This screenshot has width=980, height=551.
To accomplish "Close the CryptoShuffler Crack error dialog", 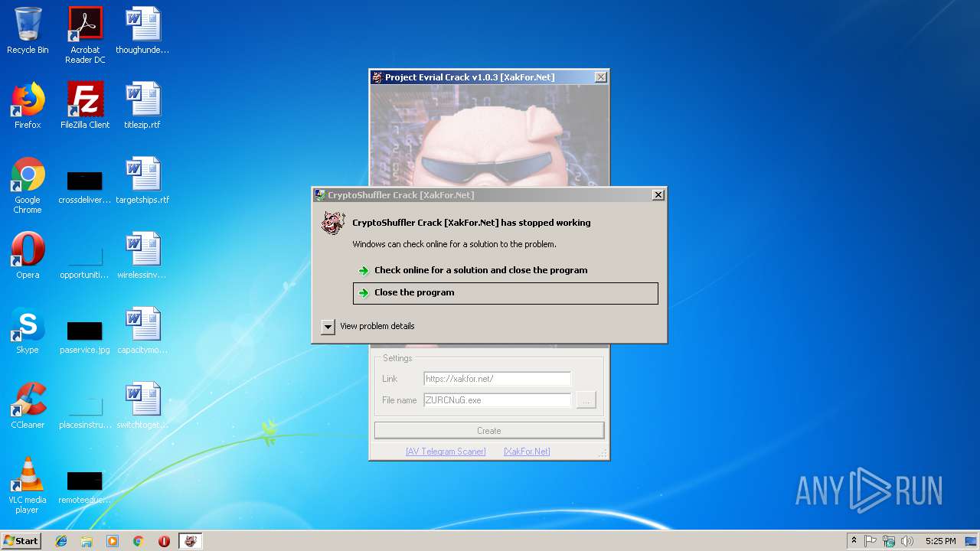I will (658, 195).
